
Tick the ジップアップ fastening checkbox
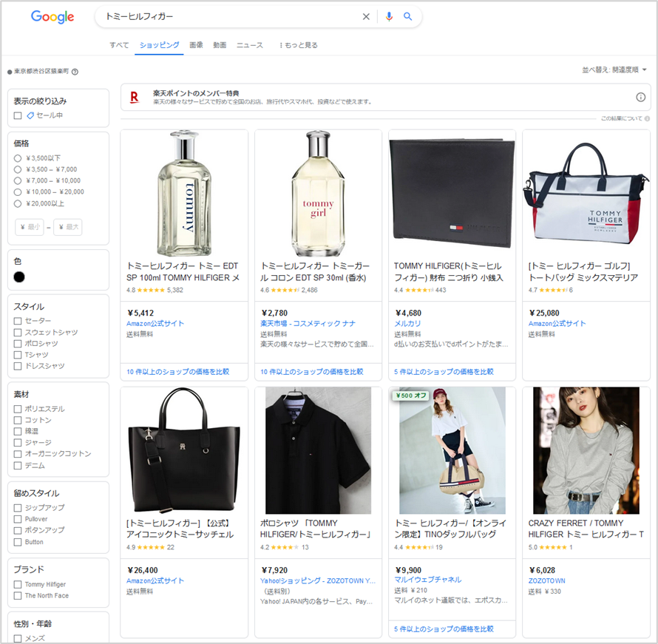click(18, 508)
